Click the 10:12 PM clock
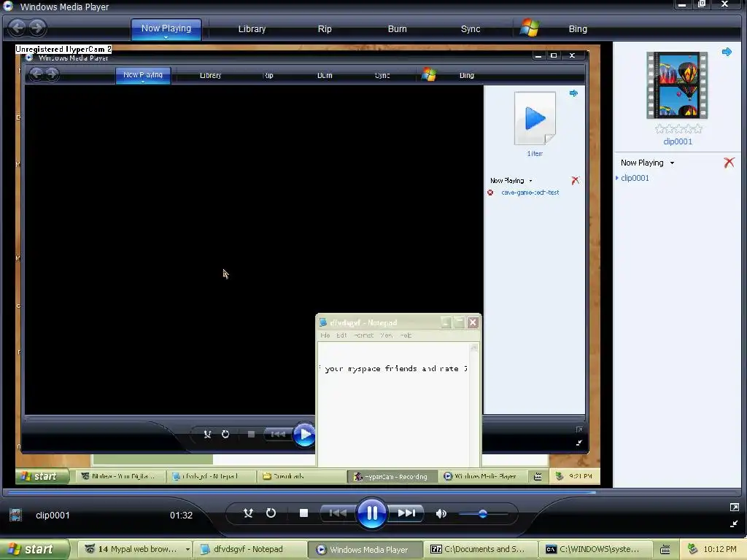Image resolution: width=747 pixels, height=560 pixels. (720, 549)
